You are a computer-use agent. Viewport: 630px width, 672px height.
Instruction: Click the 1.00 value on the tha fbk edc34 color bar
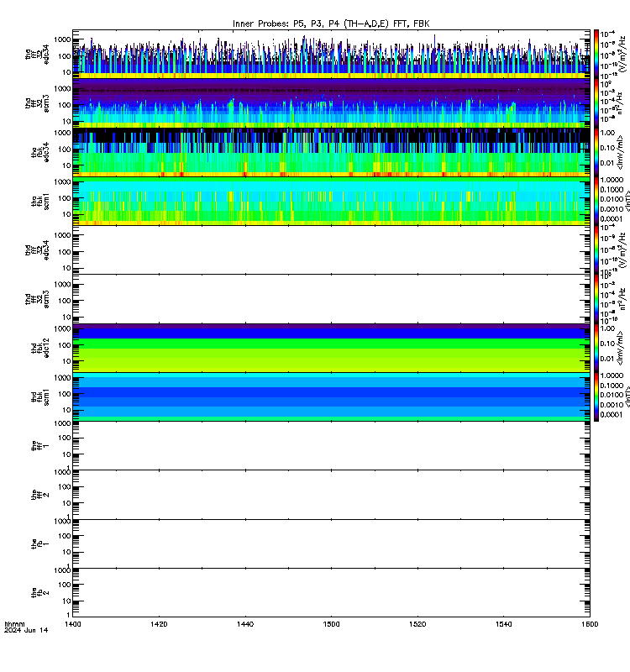point(607,133)
